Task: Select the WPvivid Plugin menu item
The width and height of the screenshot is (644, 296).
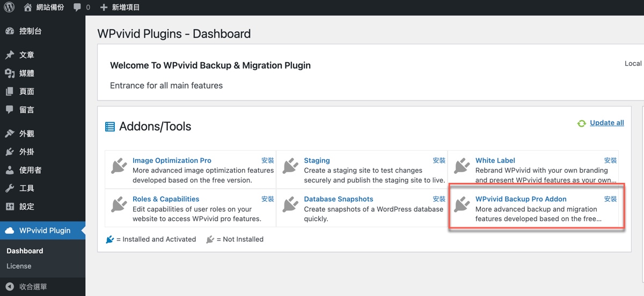Action: coord(42,231)
